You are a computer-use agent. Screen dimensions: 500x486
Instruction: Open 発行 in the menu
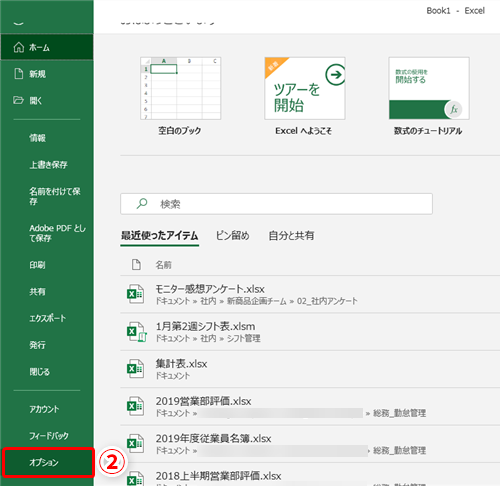coord(37,345)
